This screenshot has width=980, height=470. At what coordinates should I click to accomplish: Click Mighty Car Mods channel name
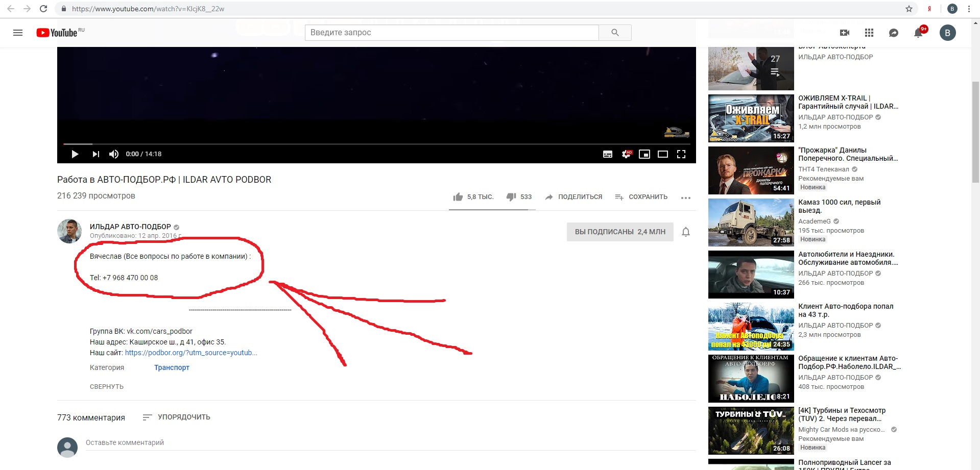pos(842,430)
